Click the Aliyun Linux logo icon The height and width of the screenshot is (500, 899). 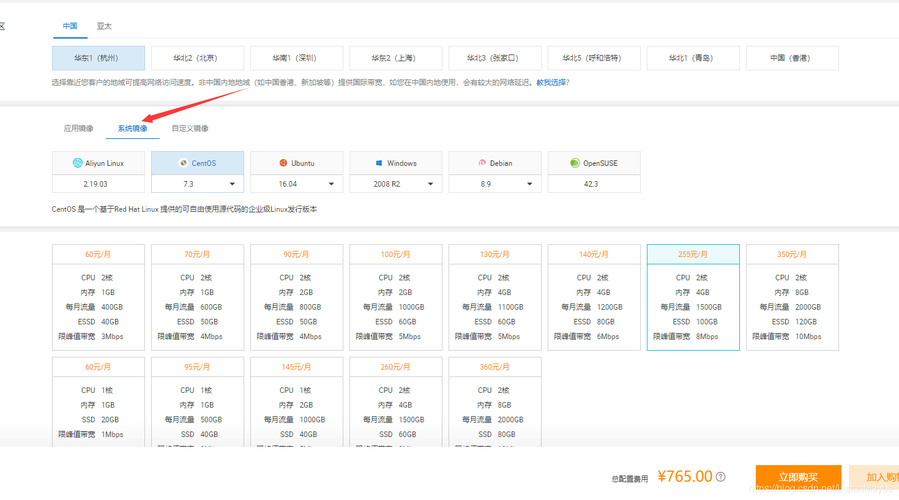(77, 163)
